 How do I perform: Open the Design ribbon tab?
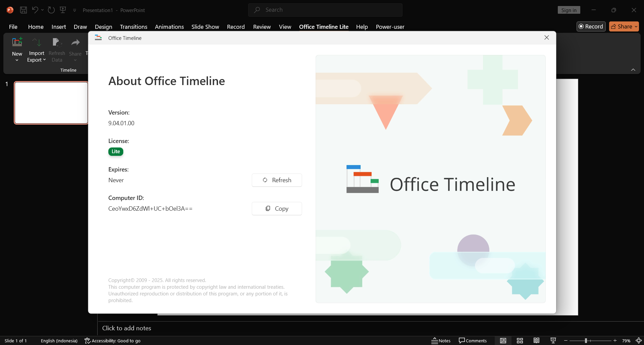click(x=104, y=27)
